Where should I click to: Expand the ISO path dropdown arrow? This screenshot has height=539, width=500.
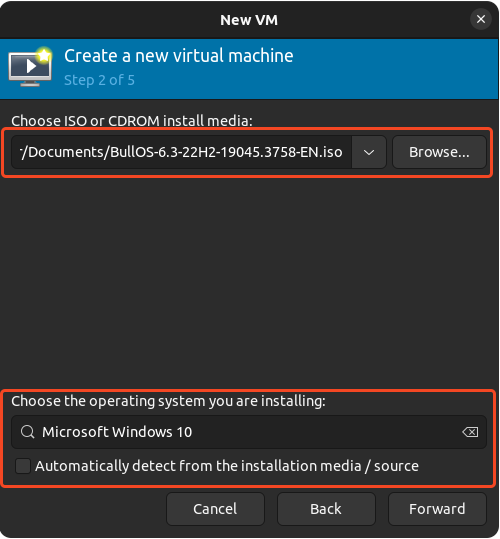click(x=369, y=152)
